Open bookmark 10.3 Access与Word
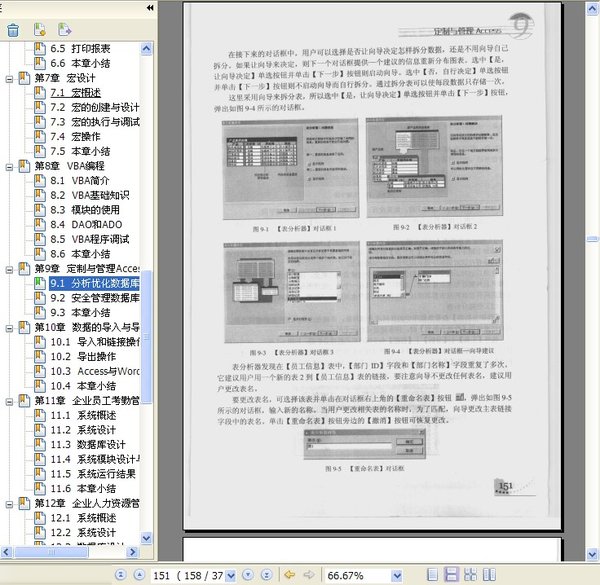Image resolution: width=600 pixels, height=585 pixels. (x=95, y=371)
